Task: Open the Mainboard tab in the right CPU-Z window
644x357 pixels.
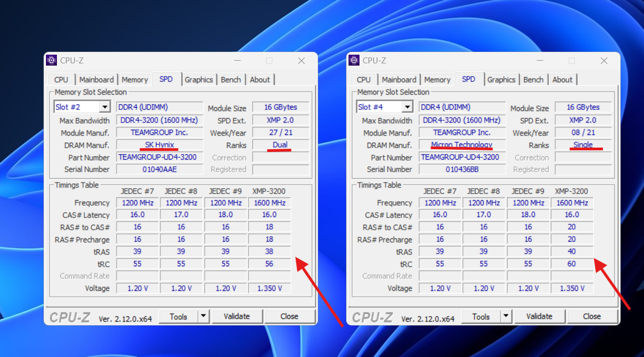Action: coord(399,80)
